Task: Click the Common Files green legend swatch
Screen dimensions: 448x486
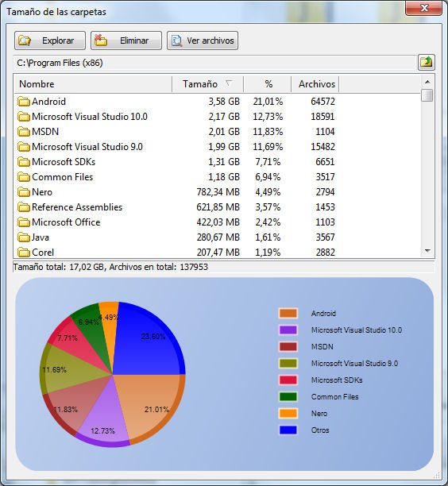Action: (288, 396)
